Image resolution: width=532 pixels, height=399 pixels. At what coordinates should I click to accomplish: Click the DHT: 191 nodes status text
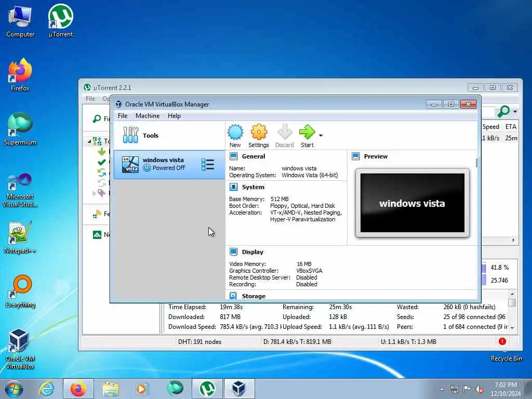200,342
